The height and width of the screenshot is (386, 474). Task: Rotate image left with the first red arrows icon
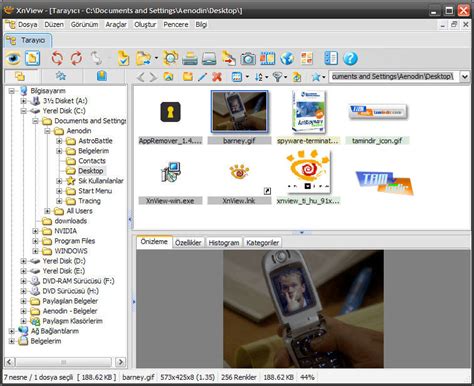[x=57, y=58]
